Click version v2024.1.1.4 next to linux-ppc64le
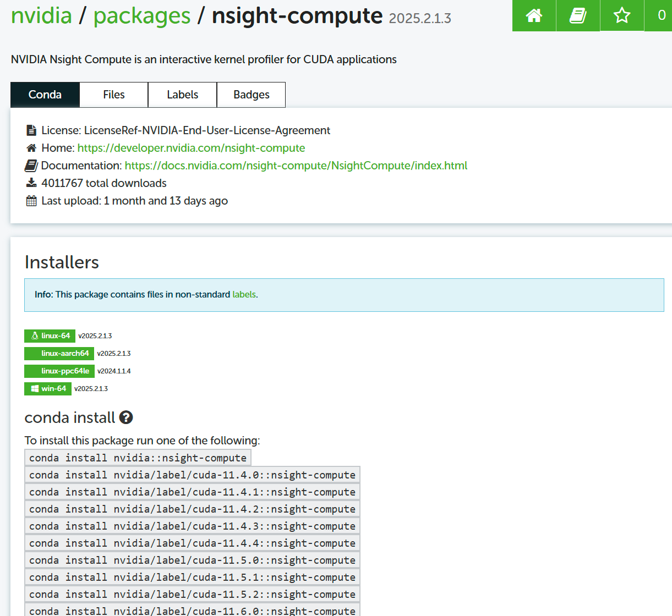The image size is (672, 616). 114,371
